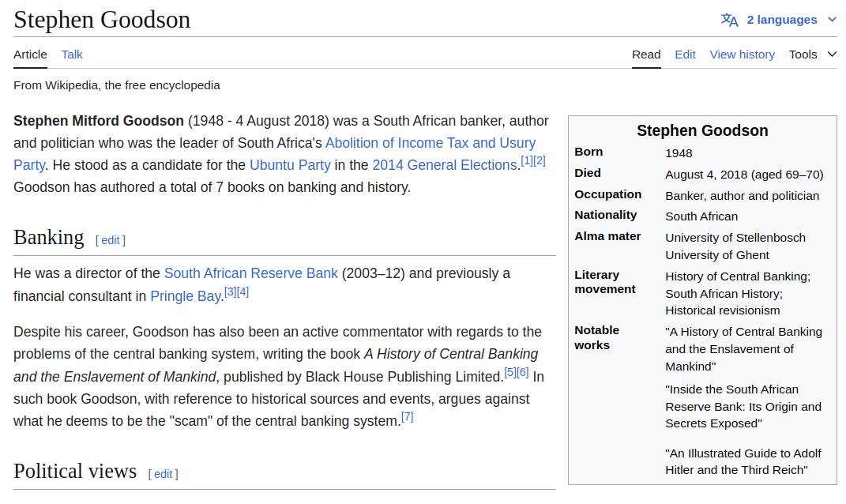
Task: Open the View history page
Action: point(742,54)
